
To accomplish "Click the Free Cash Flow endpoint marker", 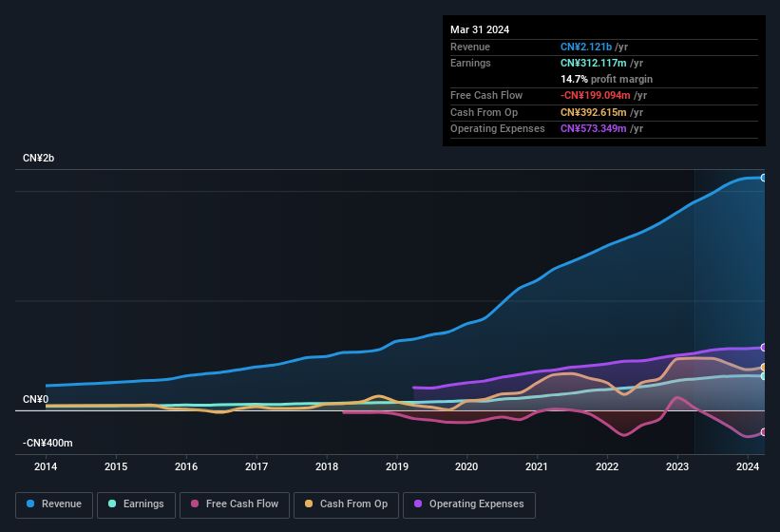I will (x=763, y=431).
